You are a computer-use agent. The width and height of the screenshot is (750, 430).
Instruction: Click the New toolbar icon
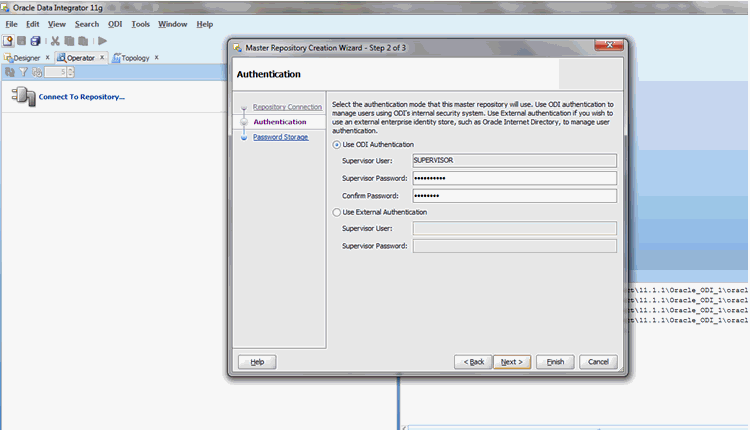[x=8, y=41]
